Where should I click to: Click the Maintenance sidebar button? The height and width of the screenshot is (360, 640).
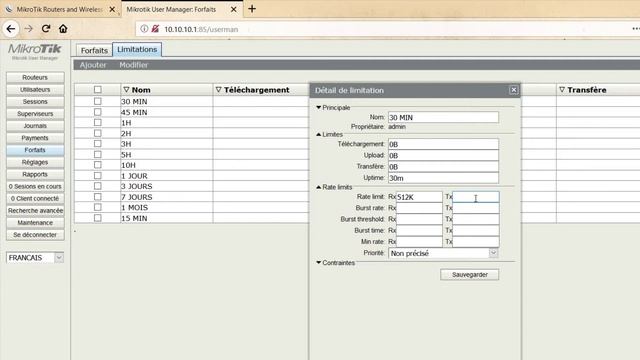[35, 222]
